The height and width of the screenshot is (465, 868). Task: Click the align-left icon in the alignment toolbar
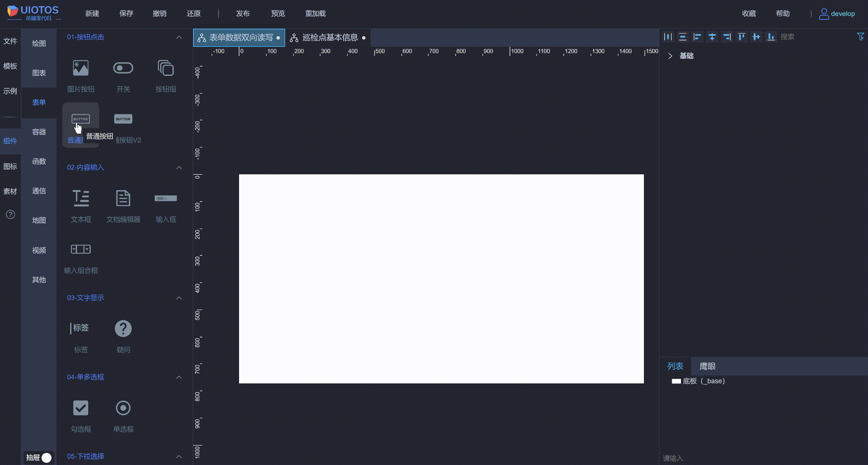pos(697,37)
